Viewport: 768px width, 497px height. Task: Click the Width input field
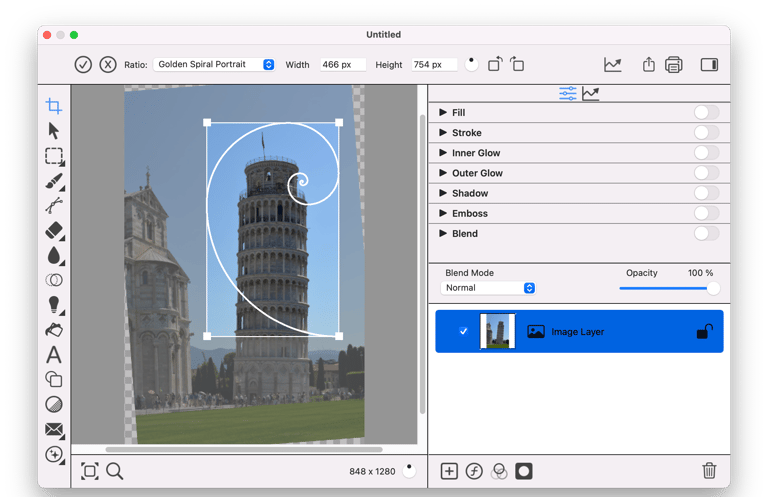343,64
